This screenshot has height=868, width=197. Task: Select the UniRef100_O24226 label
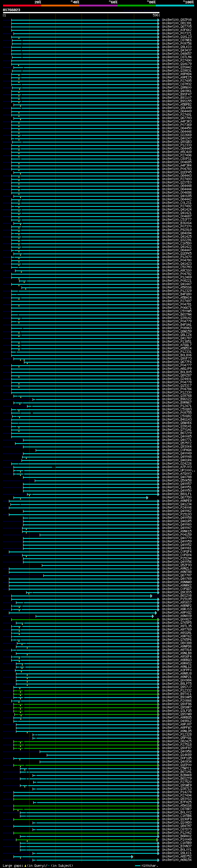point(177,463)
